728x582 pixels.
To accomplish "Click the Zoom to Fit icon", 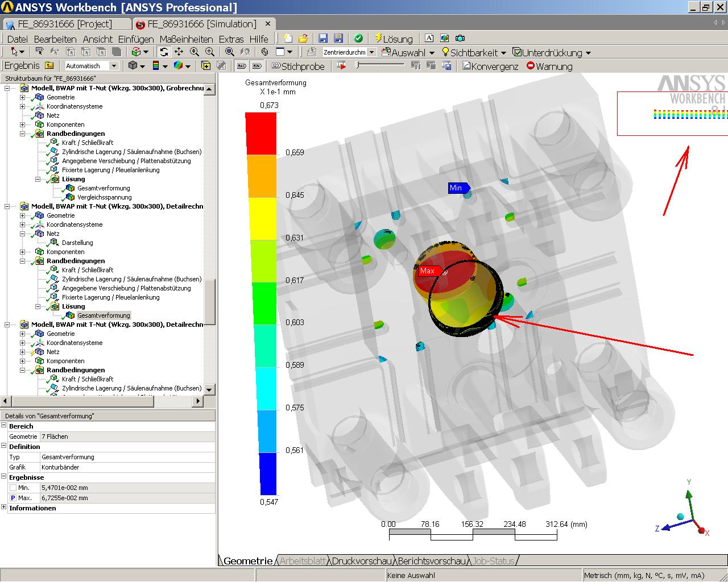I will 229,52.
